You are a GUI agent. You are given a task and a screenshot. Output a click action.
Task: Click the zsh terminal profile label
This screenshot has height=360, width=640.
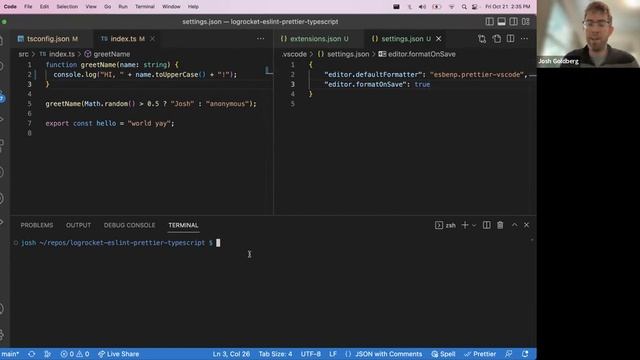[x=445, y=225]
